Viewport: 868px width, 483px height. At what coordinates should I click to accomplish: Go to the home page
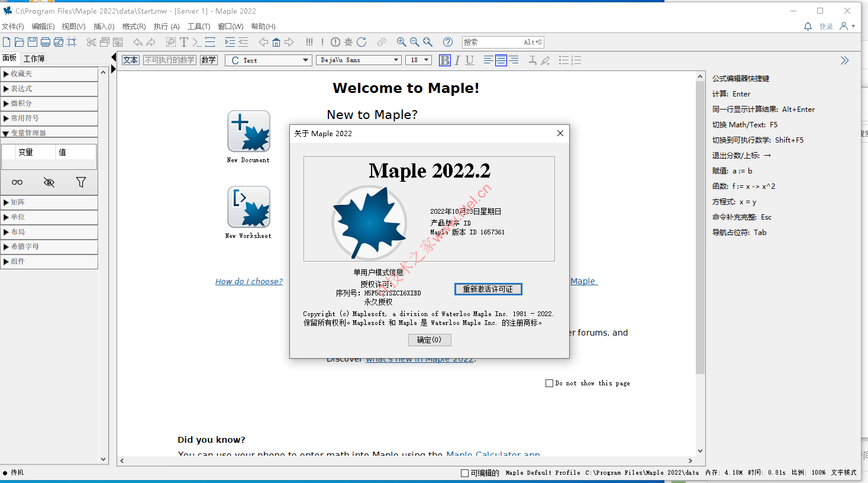tap(276, 42)
